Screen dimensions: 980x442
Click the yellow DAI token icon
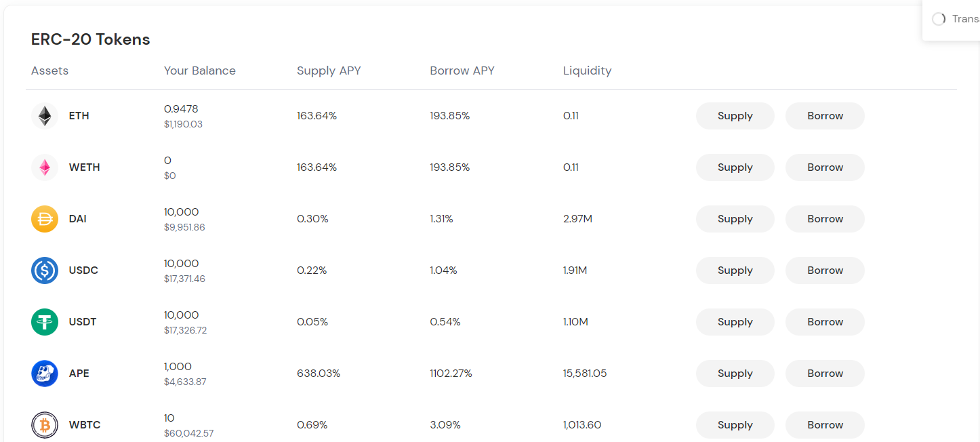pos(45,219)
